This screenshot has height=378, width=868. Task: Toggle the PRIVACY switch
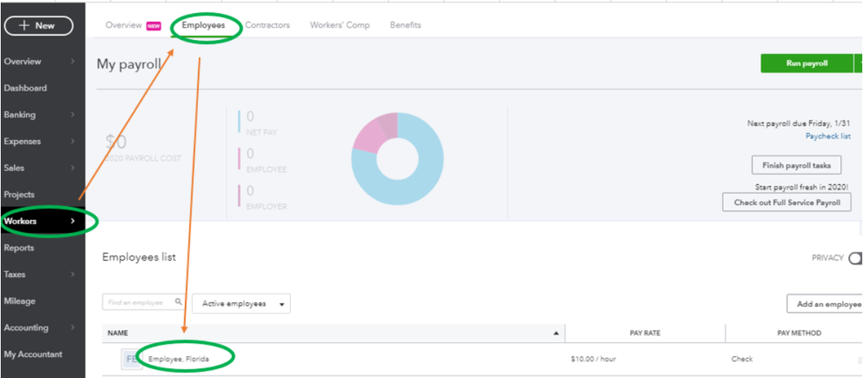pos(855,258)
